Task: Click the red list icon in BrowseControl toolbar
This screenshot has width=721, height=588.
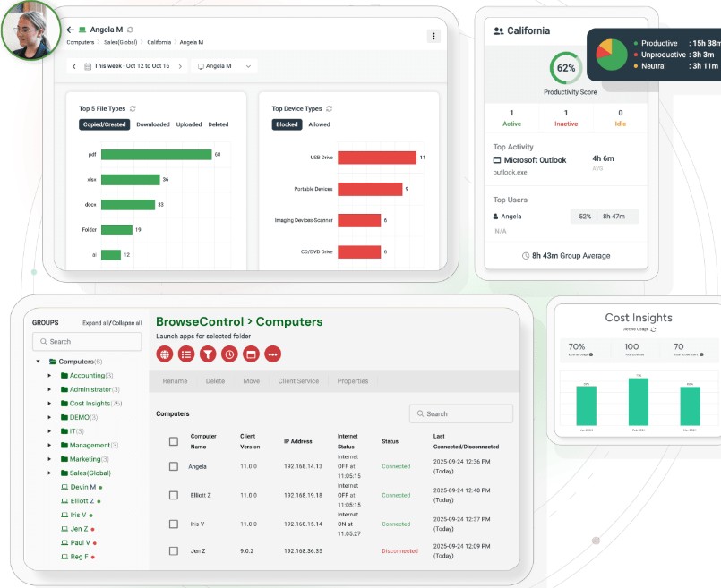Action: (x=186, y=354)
